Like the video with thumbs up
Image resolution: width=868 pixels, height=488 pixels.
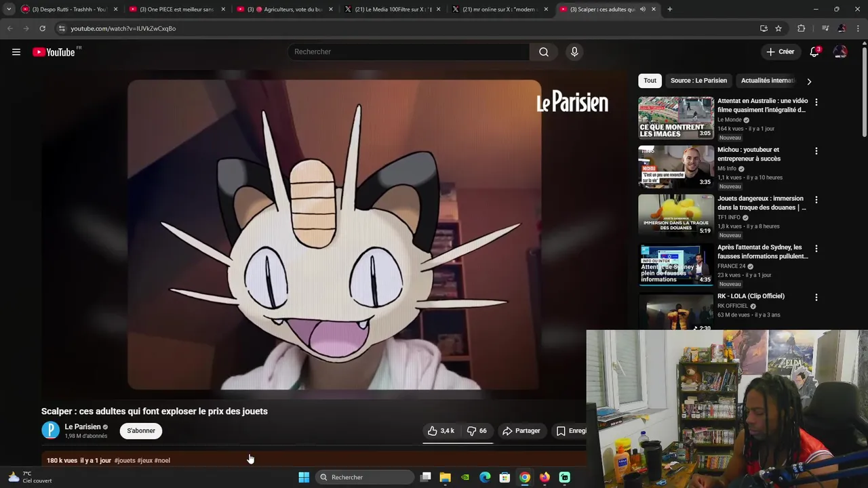click(441, 430)
